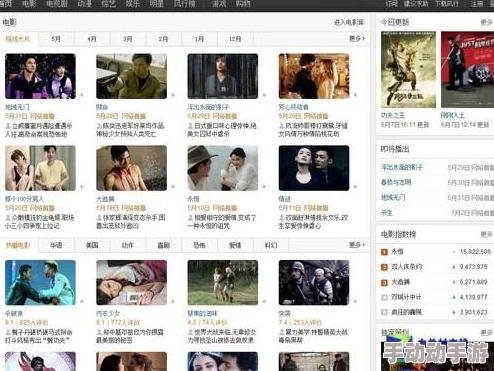This screenshot has width=494, height=371.
Task: Click 疯狂的蠢贼 in 电影指数榜
Action: [x=406, y=312]
